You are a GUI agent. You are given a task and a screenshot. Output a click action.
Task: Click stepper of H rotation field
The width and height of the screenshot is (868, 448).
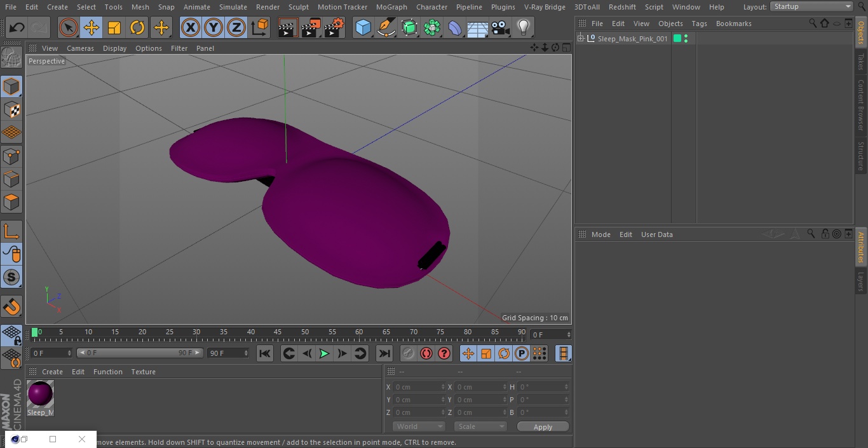pos(566,387)
